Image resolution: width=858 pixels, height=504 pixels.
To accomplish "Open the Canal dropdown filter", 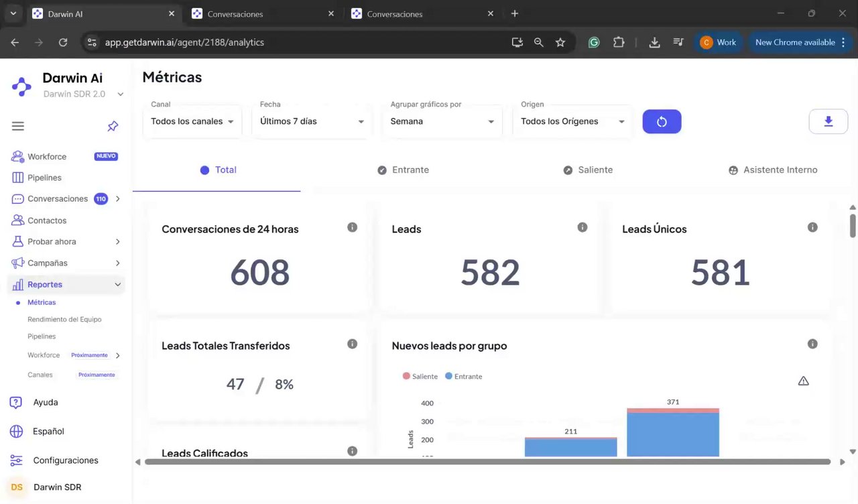I will click(x=192, y=121).
